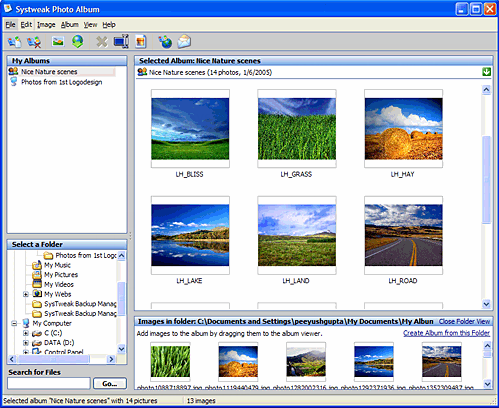
Task: Click the image properties page icon
Action: [141, 42]
